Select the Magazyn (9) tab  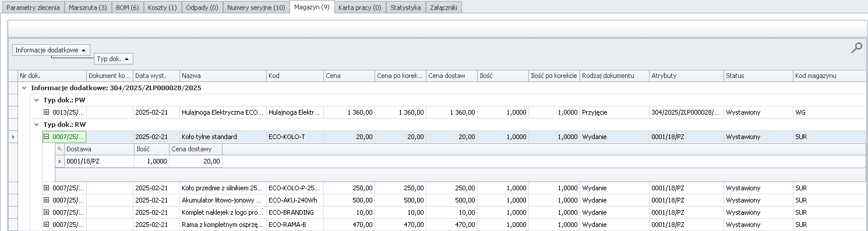click(x=312, y=8)
